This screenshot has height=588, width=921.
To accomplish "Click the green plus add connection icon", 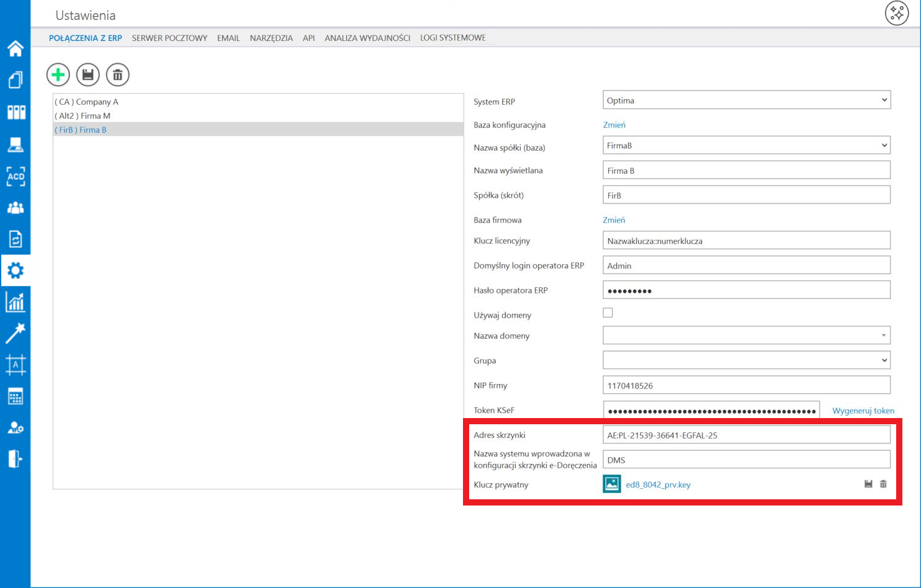I will (x=58, y=75).
